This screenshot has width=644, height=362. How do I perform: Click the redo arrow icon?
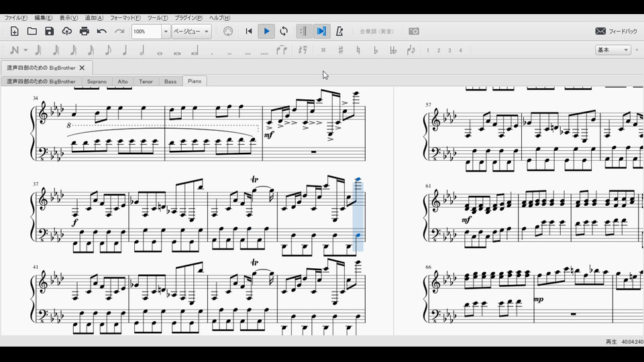pyautogui.click(x=119, y=32)
